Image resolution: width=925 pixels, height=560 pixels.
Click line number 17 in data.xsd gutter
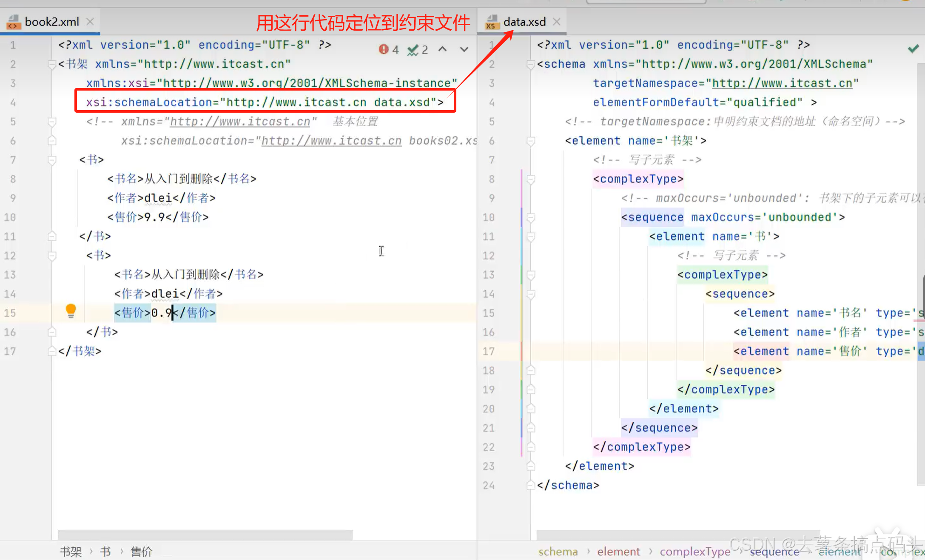point(489,351)
